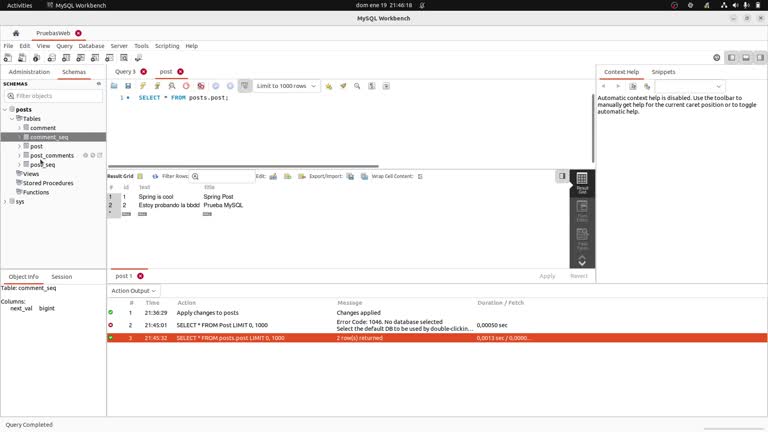Open the Action Output dropdown

click(x=133, y=291)
